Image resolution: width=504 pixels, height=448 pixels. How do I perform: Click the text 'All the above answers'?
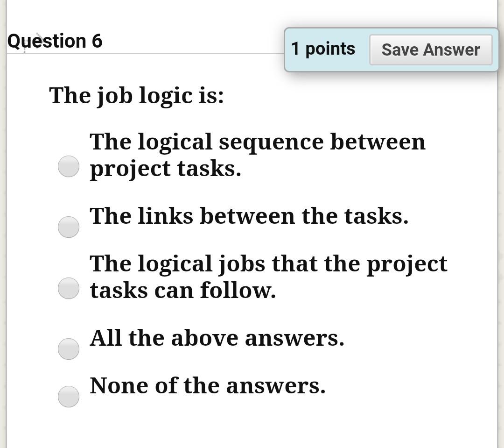coord(217,338)
